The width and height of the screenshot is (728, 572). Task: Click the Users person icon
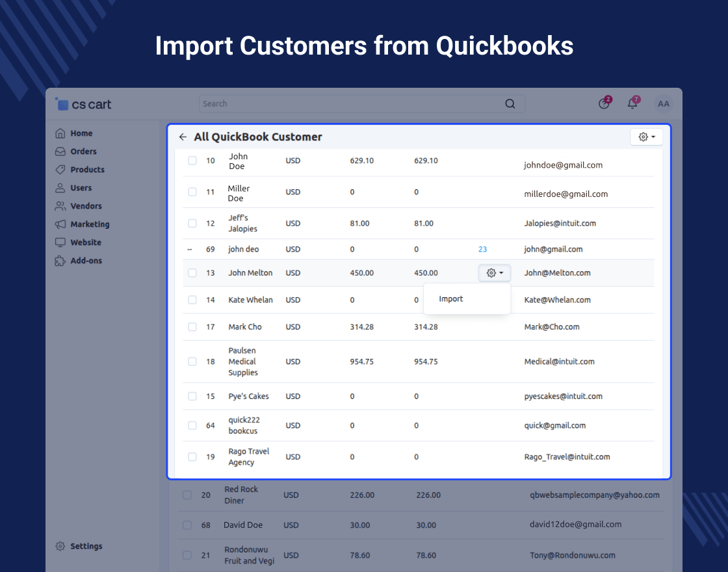[x=60, y=188]
